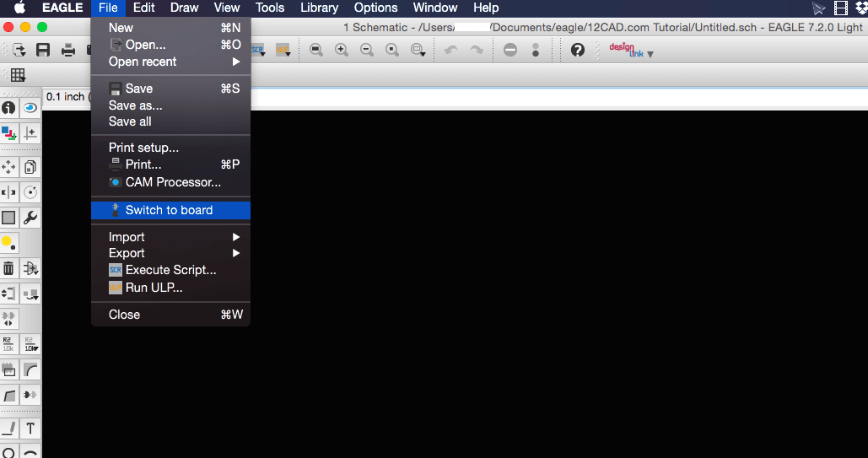The image size is (868, 458).
Task: Expand the Import submenu
Action: [170, 237]
